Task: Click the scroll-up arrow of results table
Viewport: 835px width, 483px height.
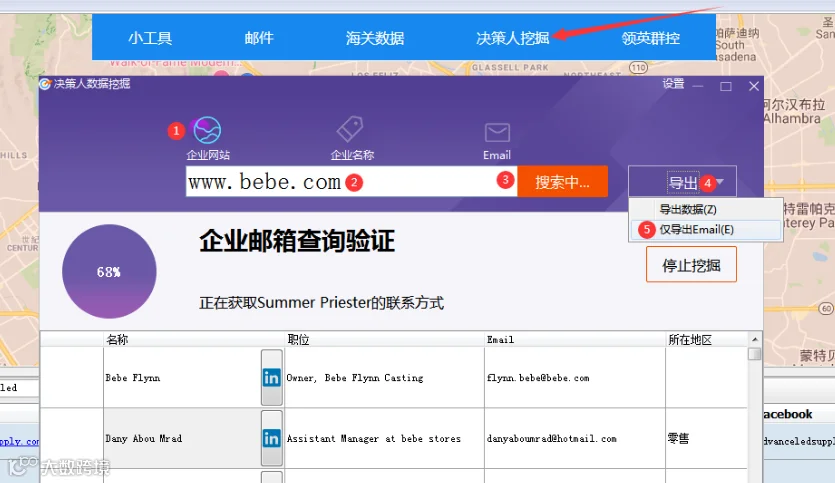Action: coord(755,339)
